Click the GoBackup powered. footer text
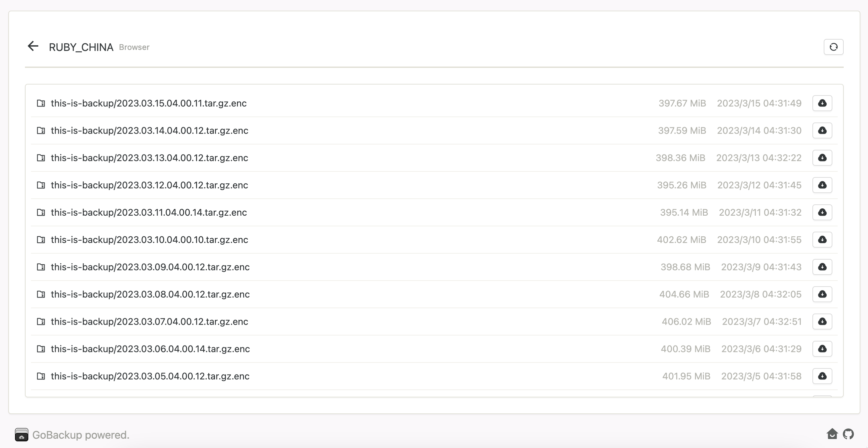Viewport: 868px width, 448px height. point(81,435)
